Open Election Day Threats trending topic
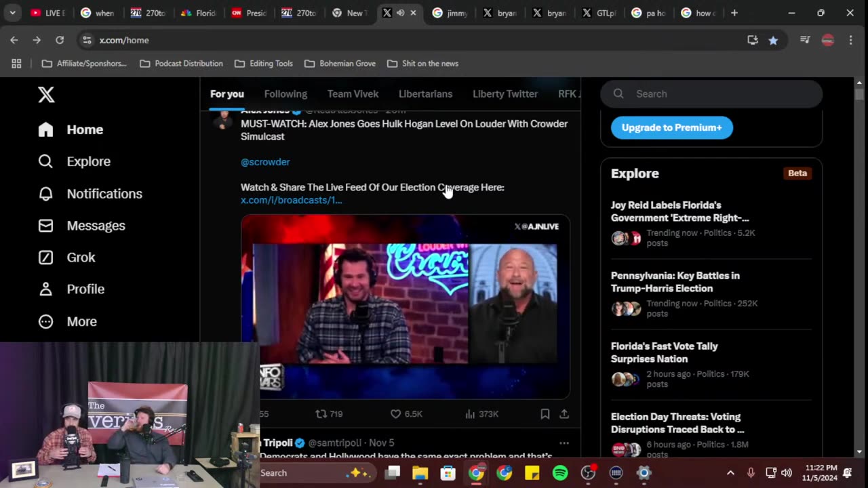The image size is (868, 488). click(711, 434)
